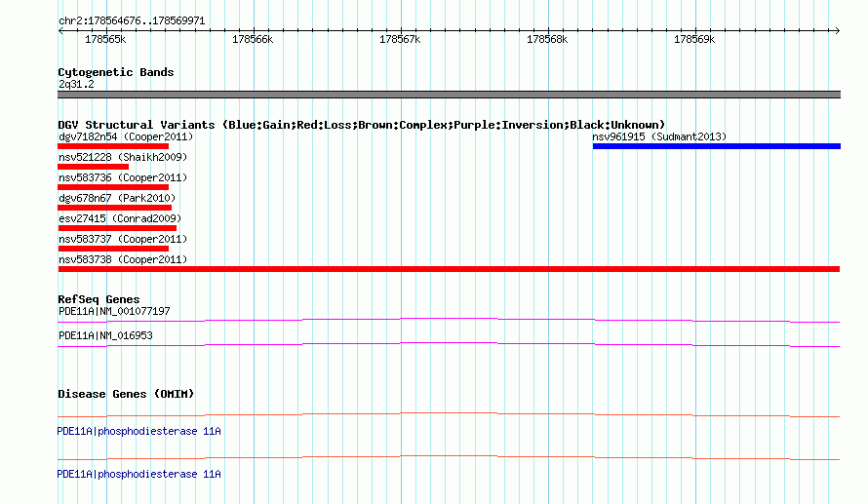
Task: Select the PDE11A|NM_001077197 RefSeq label
Action: pyautogui.click(x=114, y=312)
